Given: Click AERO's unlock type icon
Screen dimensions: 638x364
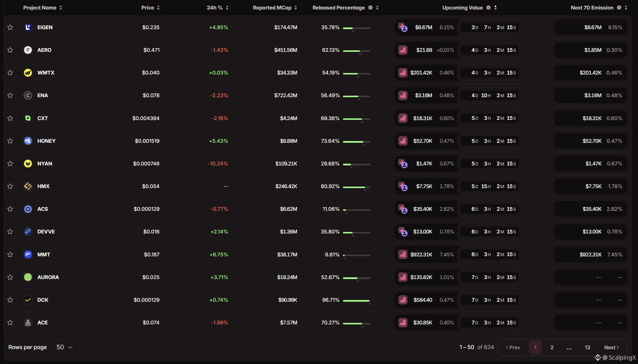Looking at the screenshot, I should point(403,50).
